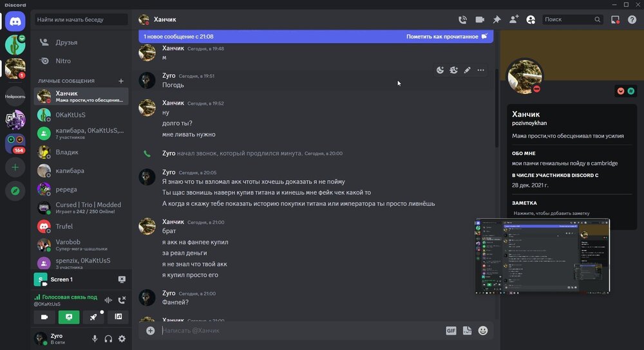Image resolution: width=644 pixels, height=350 pixels.
Task: Hide the user profile panel
Action: (x=531, y=19)
